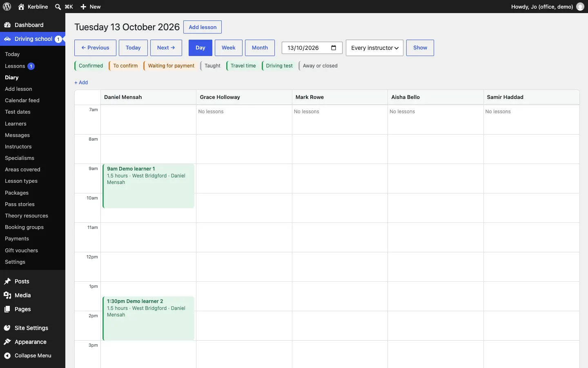Switch to Month view
This screenshot has height=368, width=588.
coord(260,48)
